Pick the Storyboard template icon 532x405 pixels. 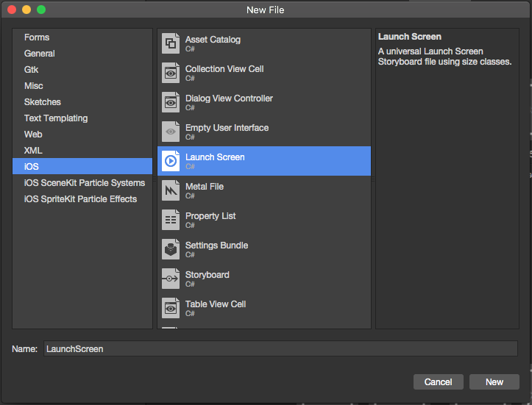171,279
